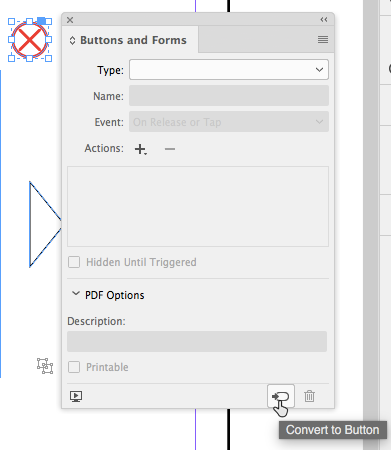The width and height of the screenshot is (391, 450).
Task: Open the Type dropdown
Action: tap(229, 70)
